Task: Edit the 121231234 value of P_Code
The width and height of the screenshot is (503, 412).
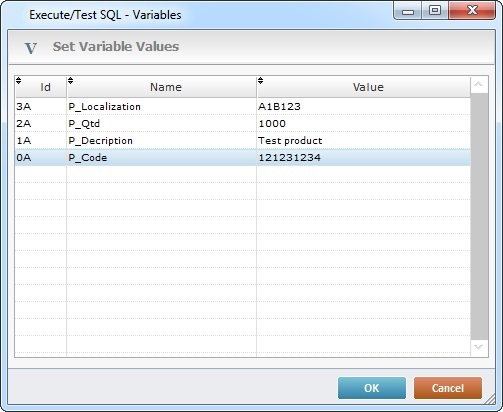Action: (364, 158)
